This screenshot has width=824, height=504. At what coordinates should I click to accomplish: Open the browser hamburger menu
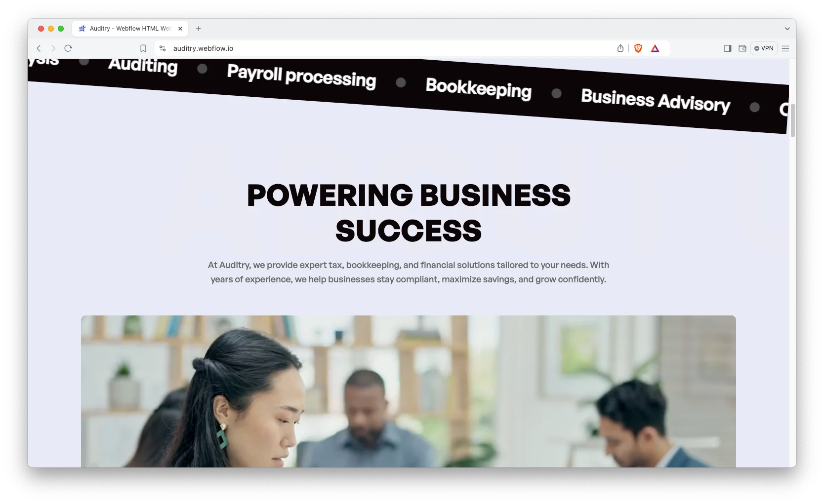point(785,48)
